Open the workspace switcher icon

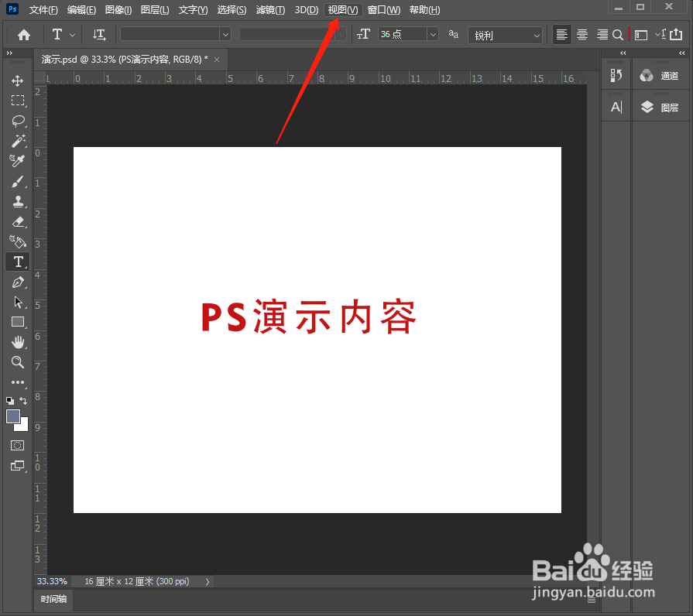coord(641,35)
